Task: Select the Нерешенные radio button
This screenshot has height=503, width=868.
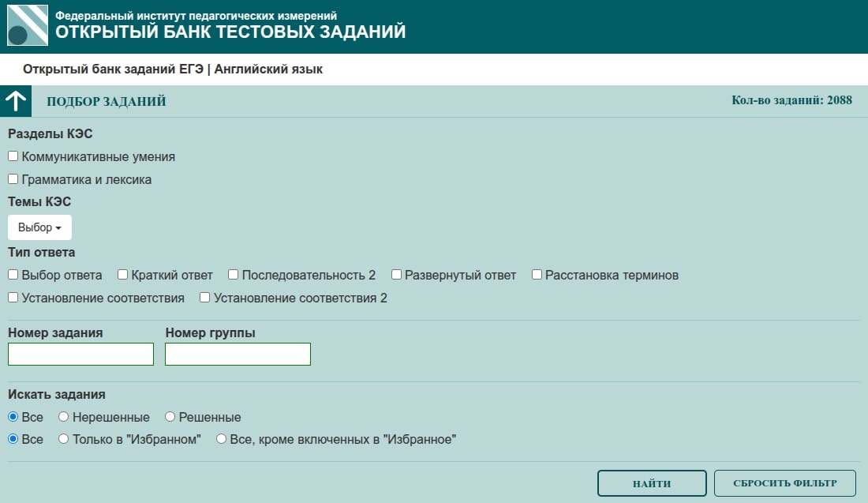Action: click(x=64, y=416)
